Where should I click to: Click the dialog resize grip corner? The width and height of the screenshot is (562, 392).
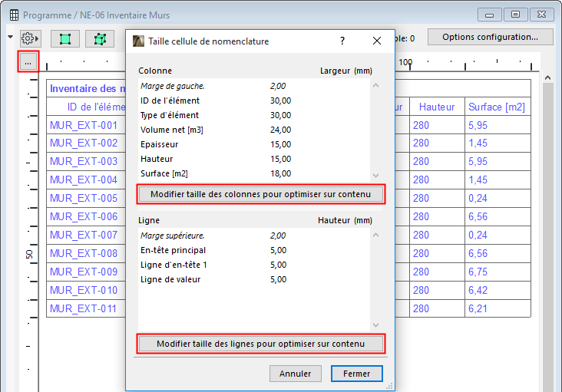(389, 387)
